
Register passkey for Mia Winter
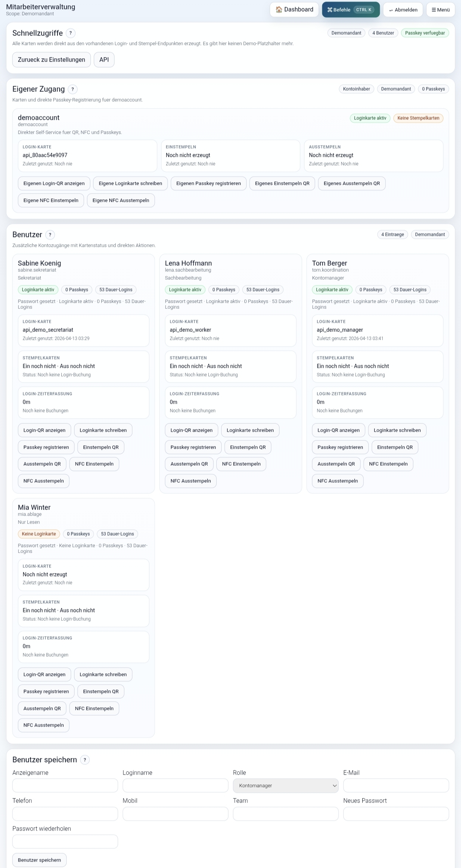point(46,691)
